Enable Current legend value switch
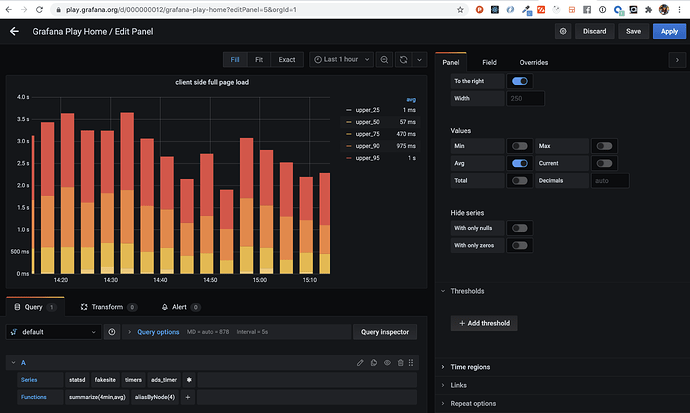 (x=604, y=163)
